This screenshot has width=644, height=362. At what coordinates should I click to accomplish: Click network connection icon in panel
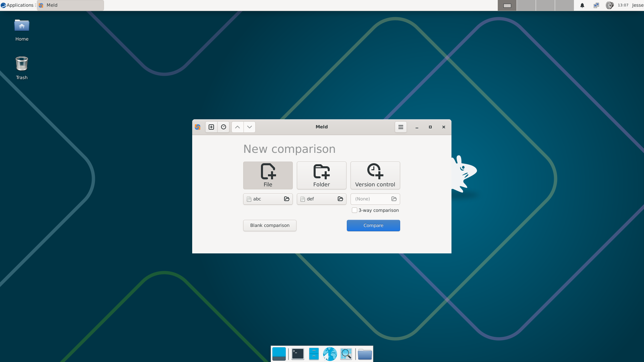coord(596,5)
